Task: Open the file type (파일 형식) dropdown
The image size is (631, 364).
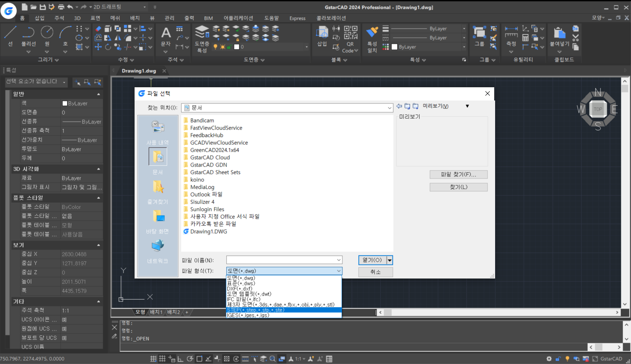Action: point(338,271)
